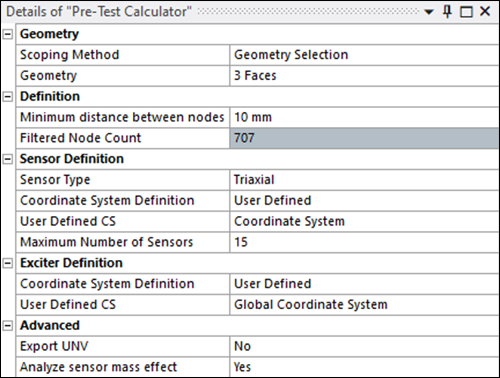
Task: Collapse the Exciter Definition section
Action: [x=8, y=263]
